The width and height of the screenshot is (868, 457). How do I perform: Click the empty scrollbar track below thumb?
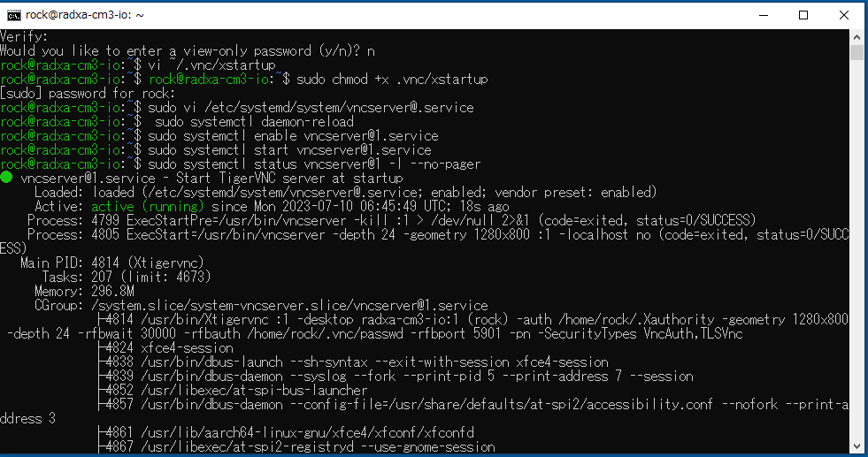pos(856,249)
